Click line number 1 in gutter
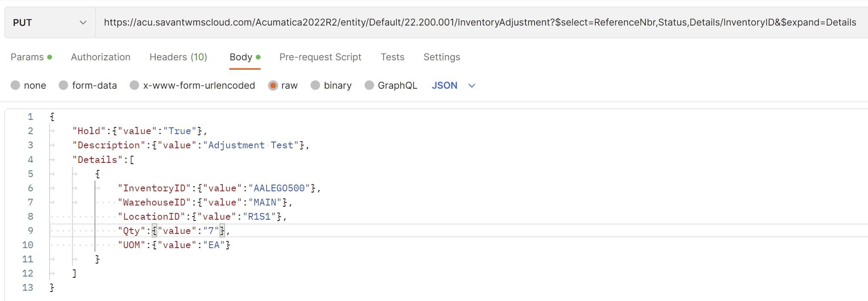This screenshot has height=301, width=868. pyautogui.click(x=30, y=117)
